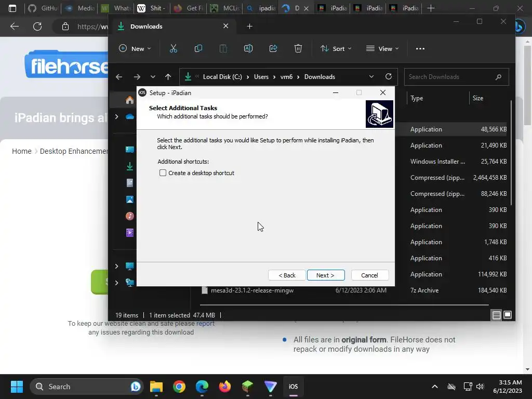Click vm6 in the address breadcrumb

286,77
